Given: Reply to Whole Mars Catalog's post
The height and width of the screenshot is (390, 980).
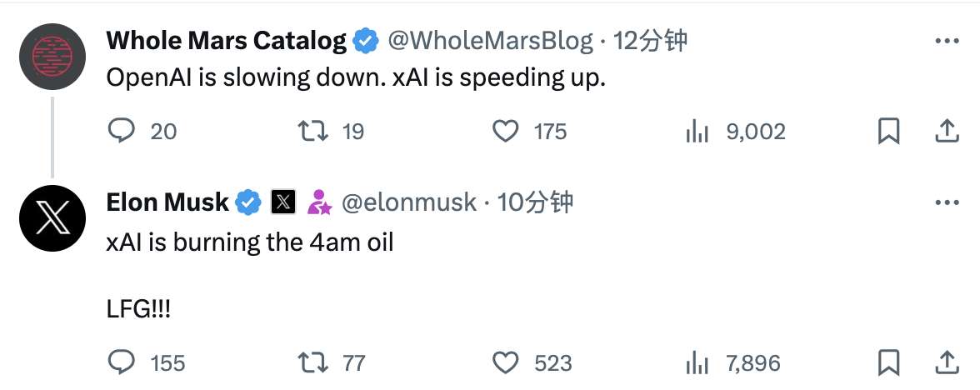Looking at the screenshot, I should tap(122, 132).
